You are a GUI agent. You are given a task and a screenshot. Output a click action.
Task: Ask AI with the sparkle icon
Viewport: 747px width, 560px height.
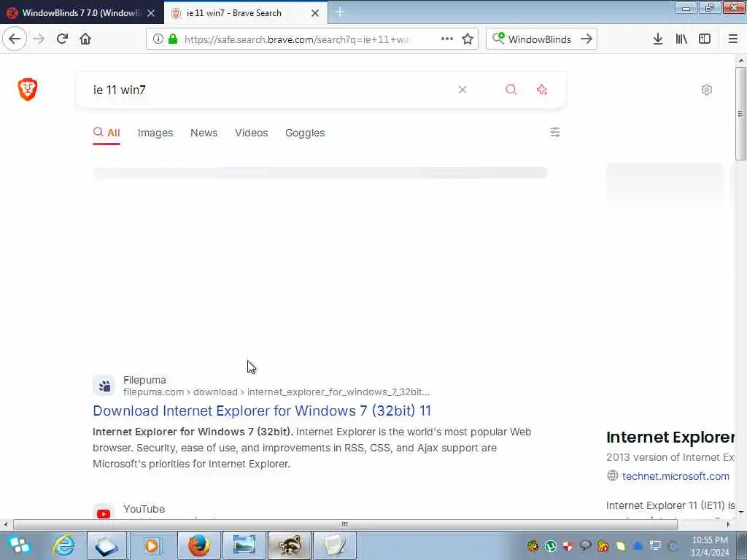coord(542,90)
